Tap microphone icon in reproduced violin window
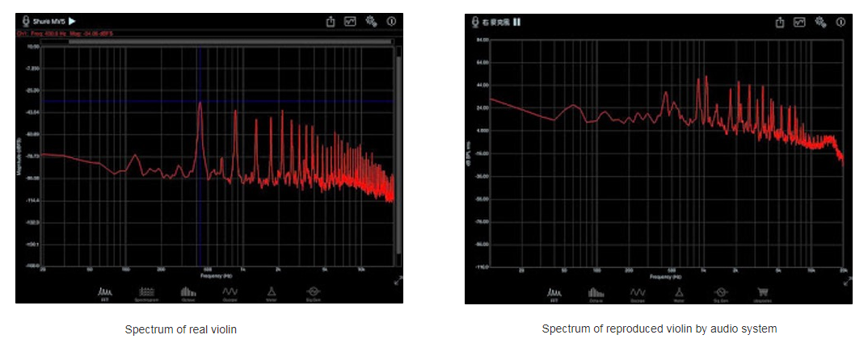Image resolution: width=868 pixels, height=360 pixels. [x=474, y=22]
